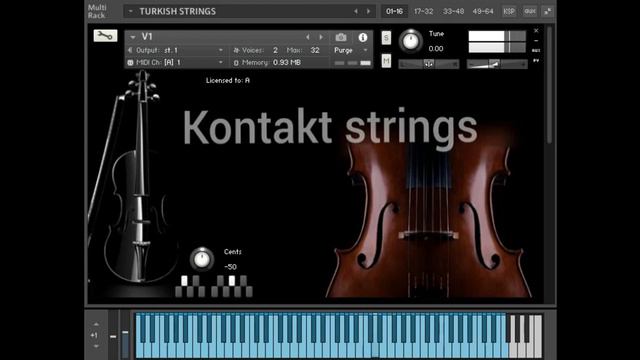Toggle B key in Cents mini keyboard
Viewport: 640px width, 360px height.
click(249, 291)
